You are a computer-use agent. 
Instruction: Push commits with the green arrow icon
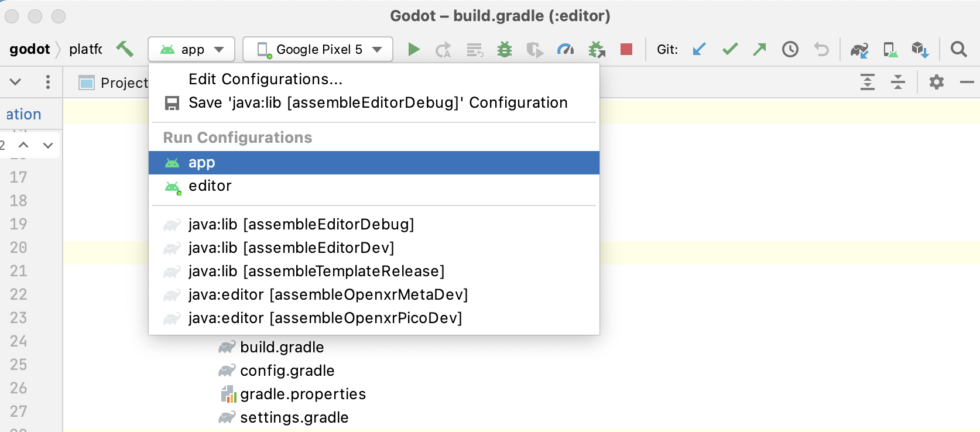point(759,49)
